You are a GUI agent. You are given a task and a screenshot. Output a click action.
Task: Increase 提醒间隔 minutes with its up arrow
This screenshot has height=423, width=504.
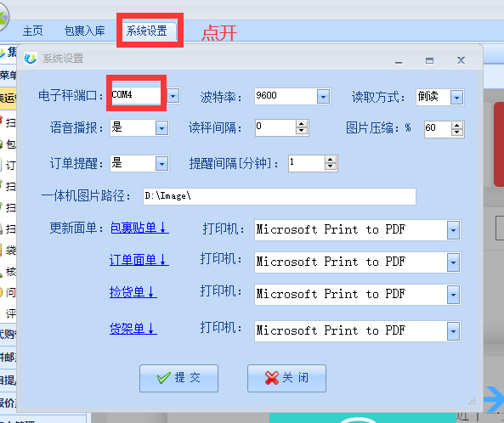330,160
